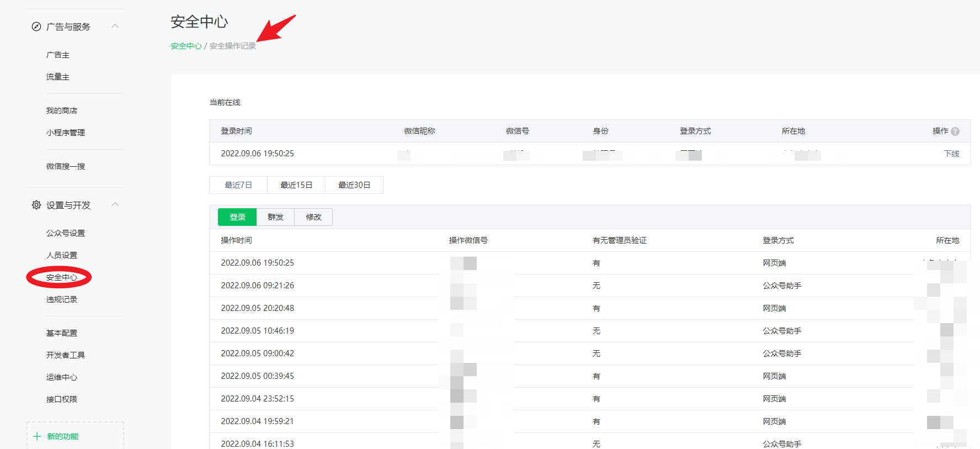The image size is (980, 449).
Task: Go to 开发者工具 in sidebar
Action: tap(66, 355)
